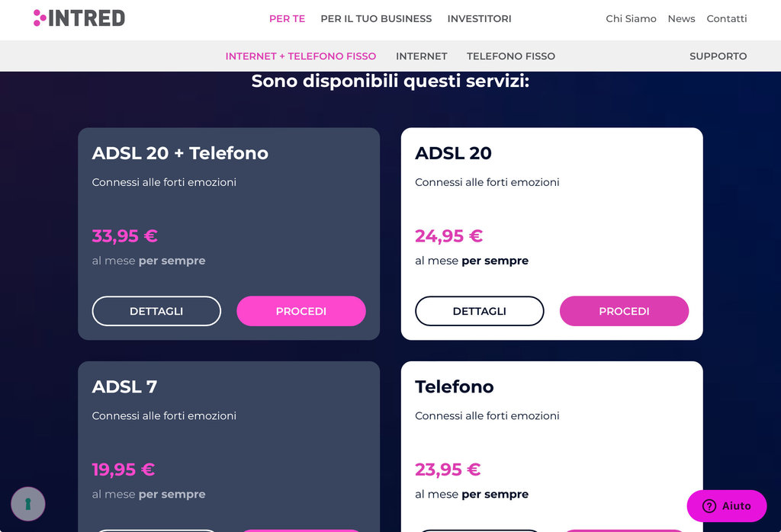Open the Chi Siamo link
Screen dimensions: 781x532
pyautogui.click(x=631, y=18)
